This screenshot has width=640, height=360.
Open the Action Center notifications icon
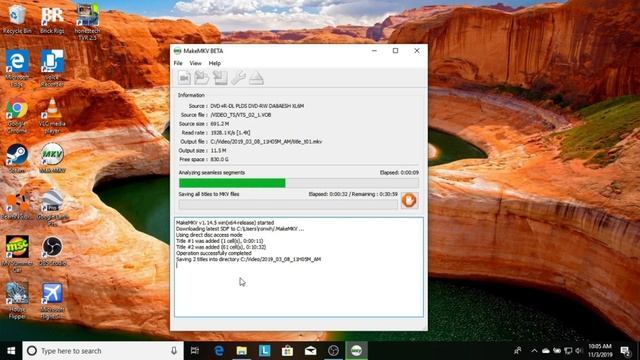[x=626, y=351]
